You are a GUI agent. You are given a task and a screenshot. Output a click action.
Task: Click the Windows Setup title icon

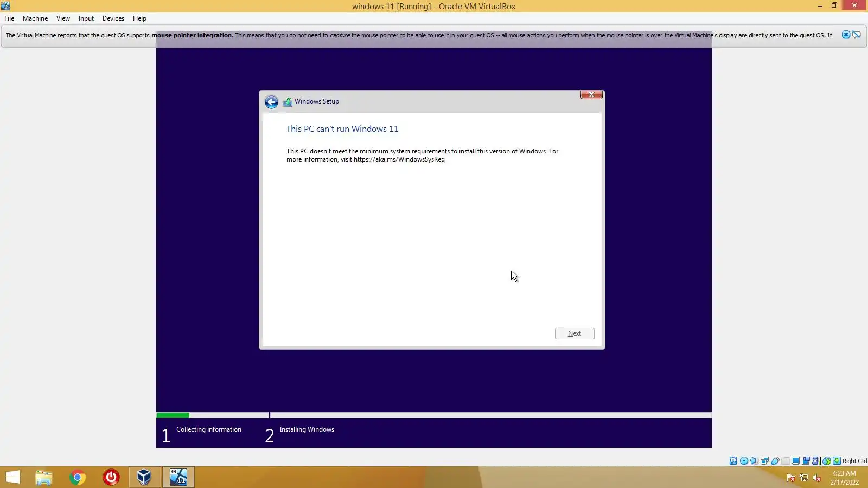tap(288, 102)
